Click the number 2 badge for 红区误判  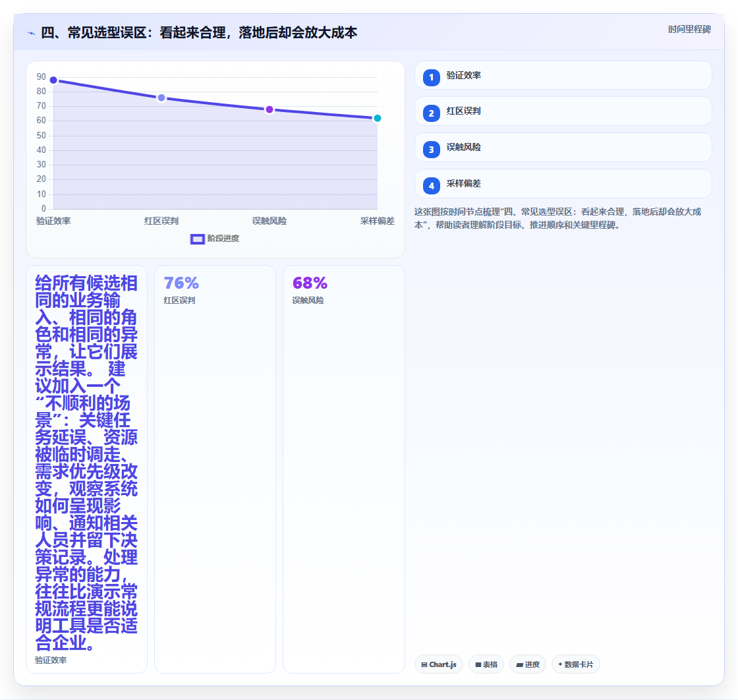431,113
